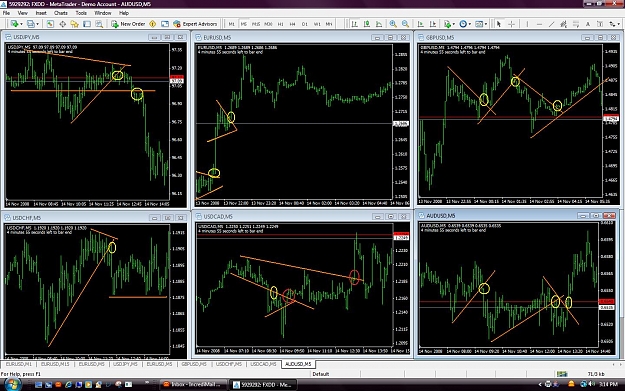Select the trendline drawing tool
Screen dimensions: 625x391
point(551,24)
